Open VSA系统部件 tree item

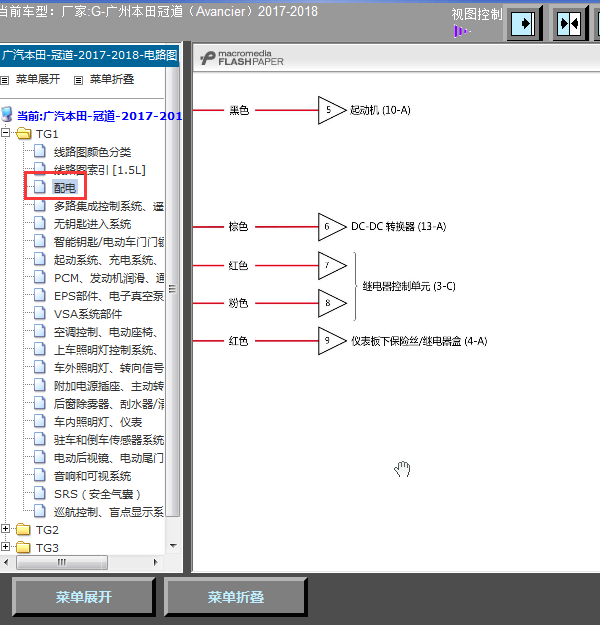click(88, 314)
